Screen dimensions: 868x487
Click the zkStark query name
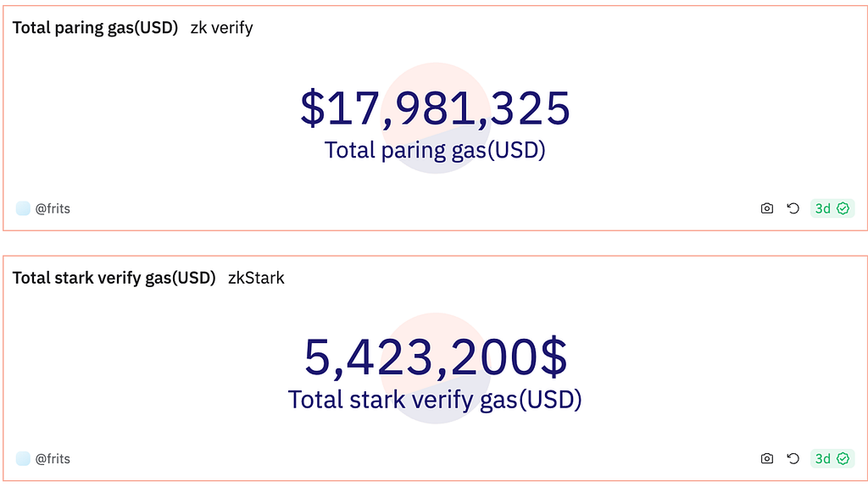click(256, 278)
